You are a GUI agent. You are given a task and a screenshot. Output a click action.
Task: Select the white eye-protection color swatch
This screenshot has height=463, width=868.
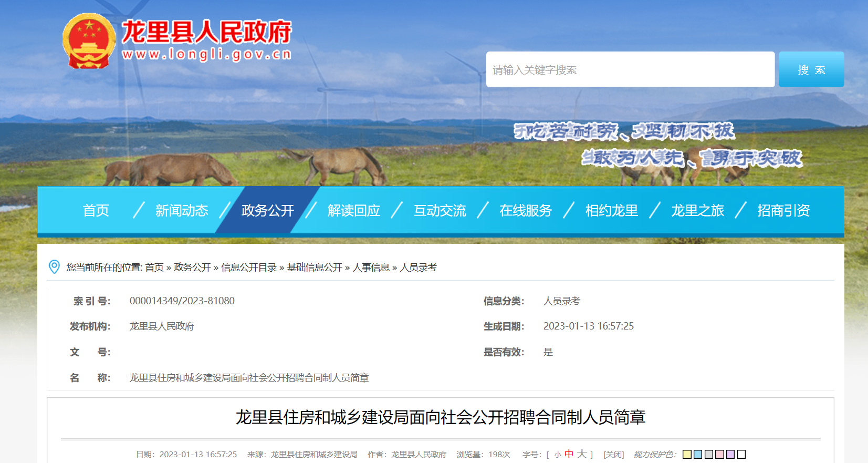tap(741, 454)
